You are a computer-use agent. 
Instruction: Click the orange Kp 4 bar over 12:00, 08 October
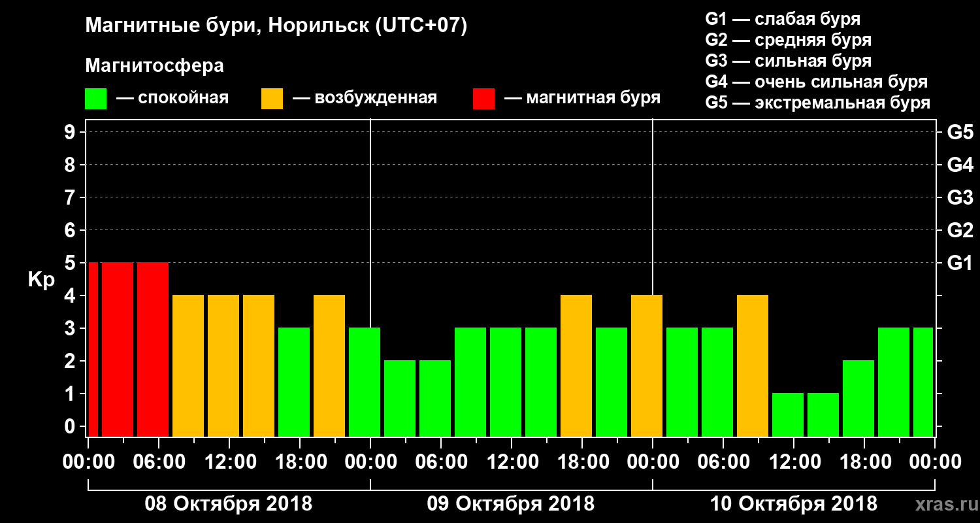[x=223, y=366]
